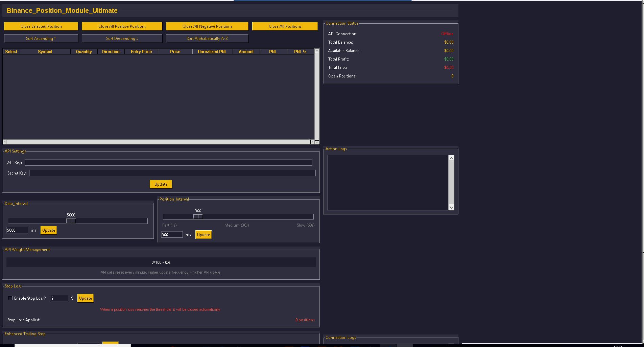The height and width of the screenshot is (347, 644).
Task: Click Close All Positions button
Action: pyautogui.click(x=285, y=26)
